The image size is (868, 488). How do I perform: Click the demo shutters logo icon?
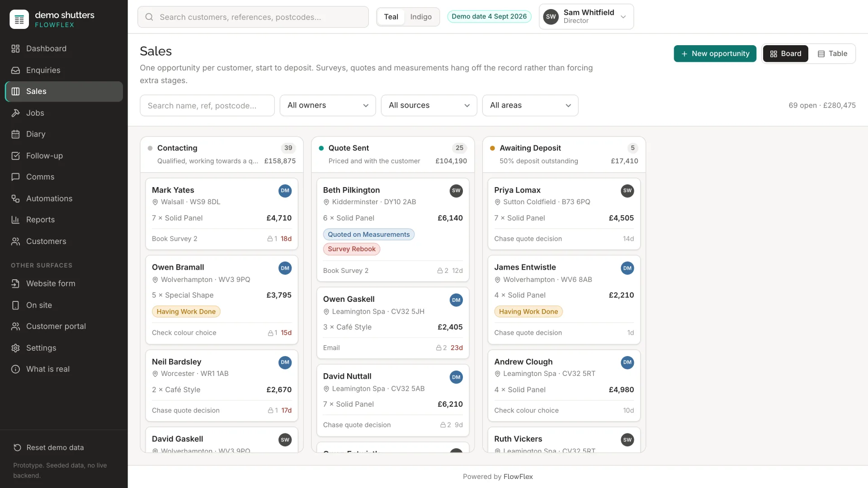click(x=19, y=19)
